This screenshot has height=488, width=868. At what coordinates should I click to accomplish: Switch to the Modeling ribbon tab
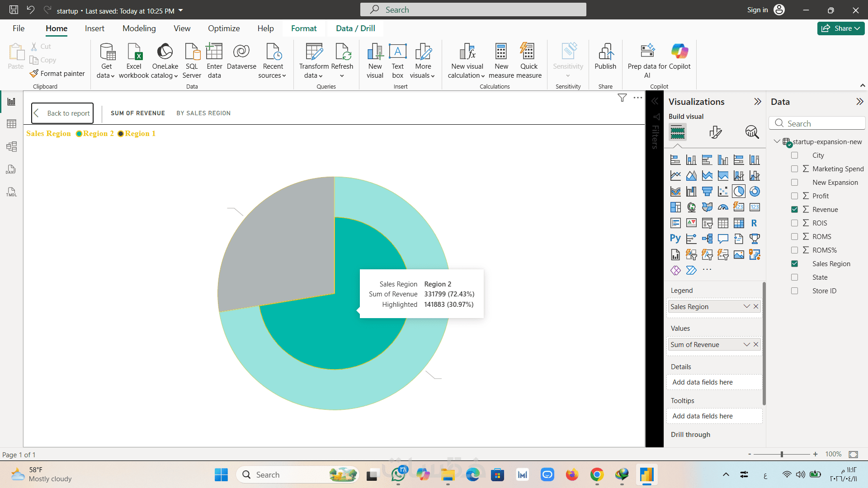tap(139, 28)
